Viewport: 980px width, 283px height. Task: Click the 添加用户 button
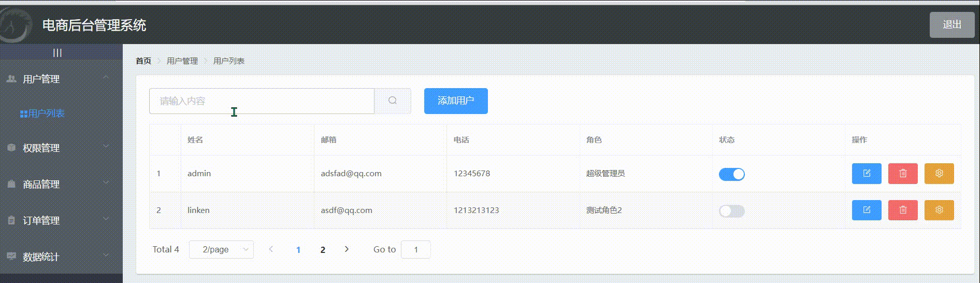456,101
